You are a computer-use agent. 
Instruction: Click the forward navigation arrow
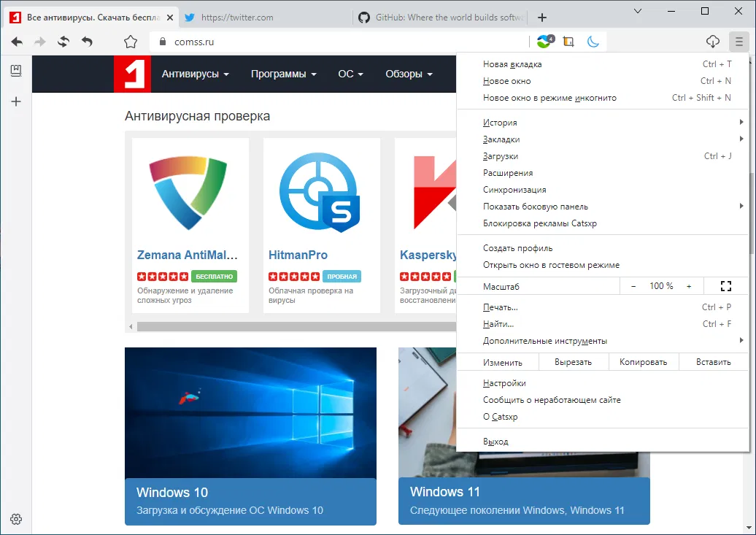40,42
